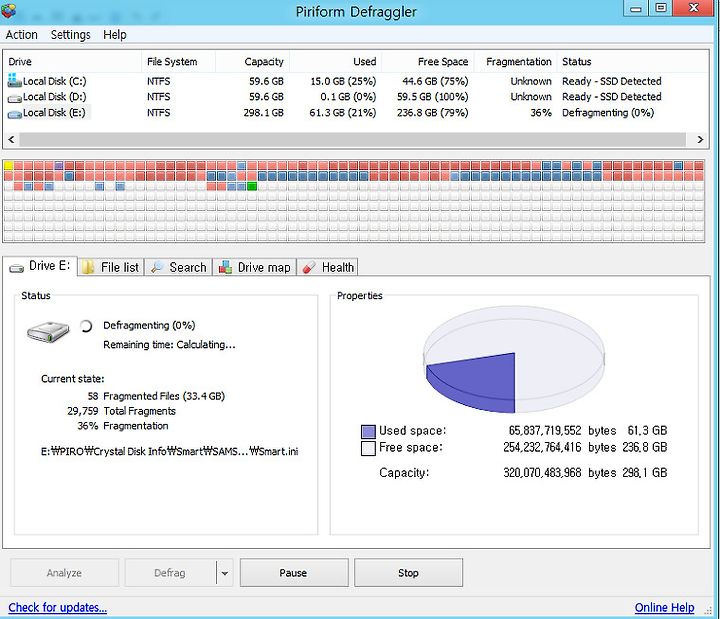Screen dimensions: 720x619
Task: Sort by the Free Space column header
Action: (428, 62)
